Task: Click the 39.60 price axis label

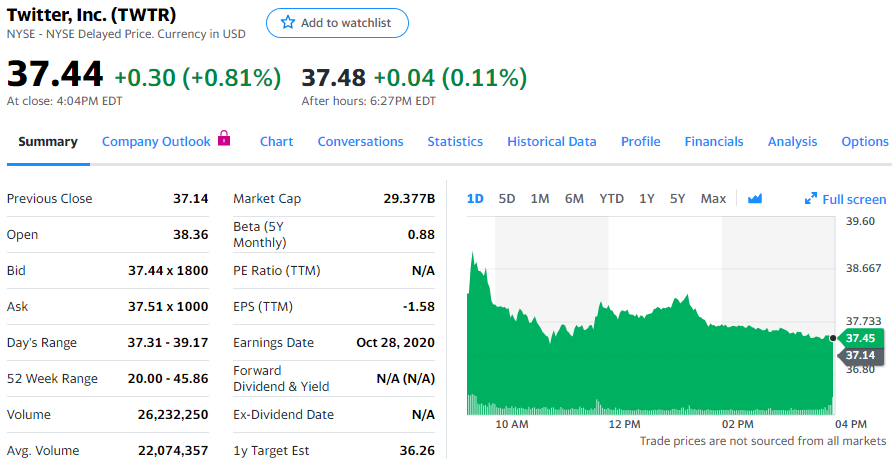Action: [x=860, y=221]
